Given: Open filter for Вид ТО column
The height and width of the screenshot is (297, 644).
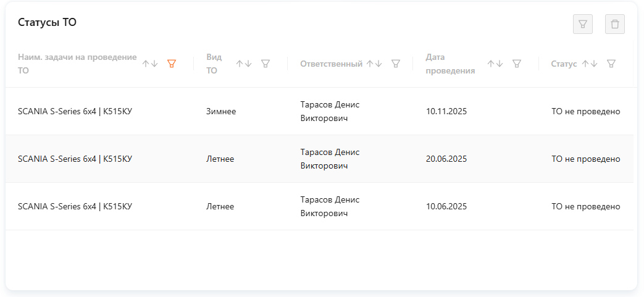Looking at the screenshot, I should [266, 64].
